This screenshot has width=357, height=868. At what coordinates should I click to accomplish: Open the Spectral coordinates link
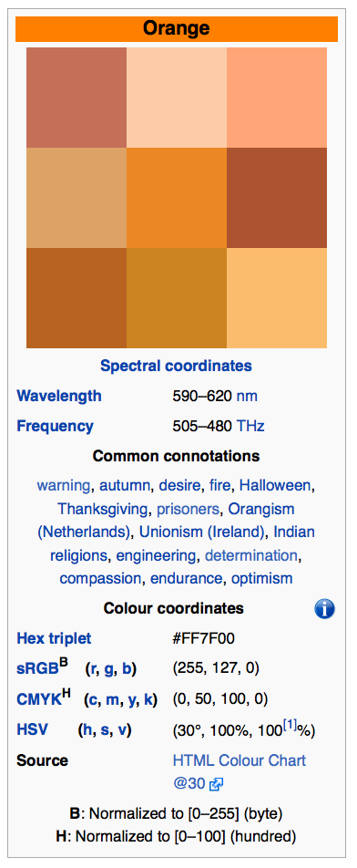coord(176,366)
